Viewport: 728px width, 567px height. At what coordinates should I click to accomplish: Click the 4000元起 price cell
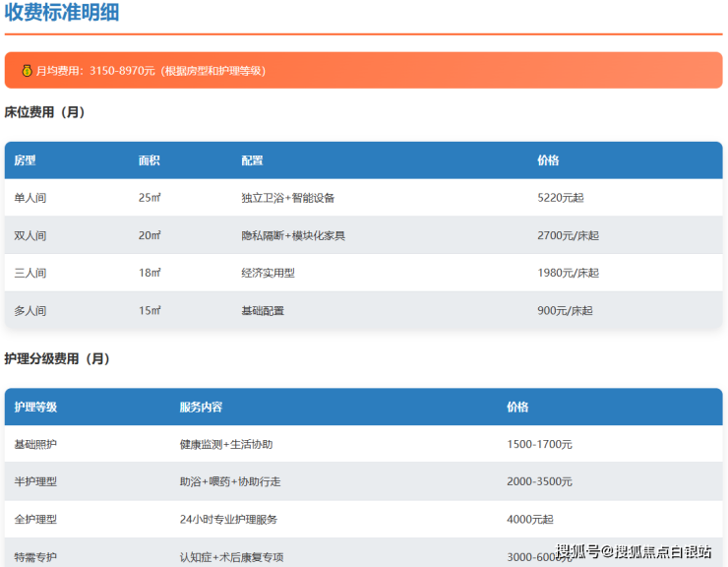tap(529, 519)
